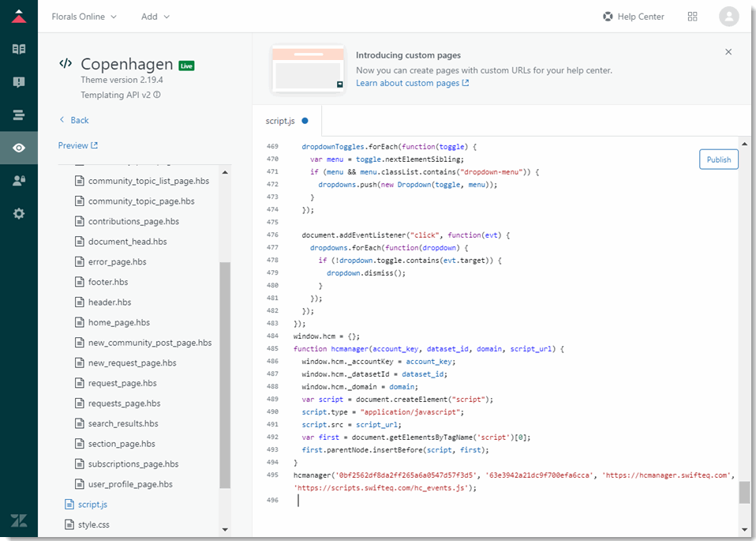The width and height of the screenshot is (756, 541).
Task: Click the code brackets icon beside Copenhagen
Action: [x=65, y=63]
